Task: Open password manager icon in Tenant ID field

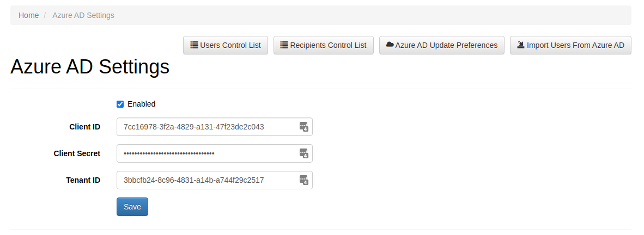Action: click(303, 180)
